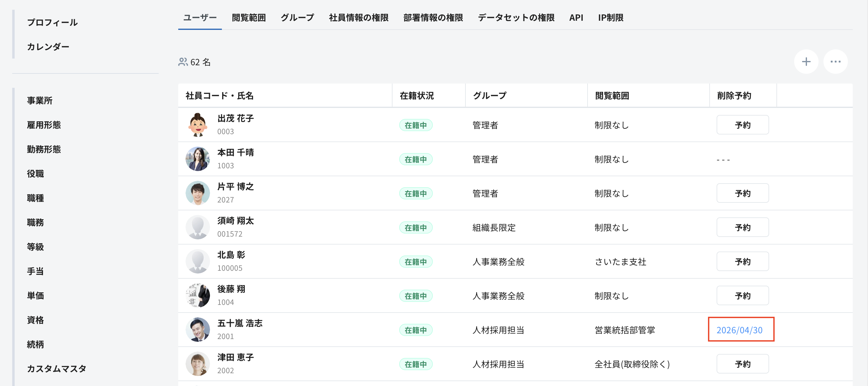
Task: Open the グループ tab
Action: (297, 17)
